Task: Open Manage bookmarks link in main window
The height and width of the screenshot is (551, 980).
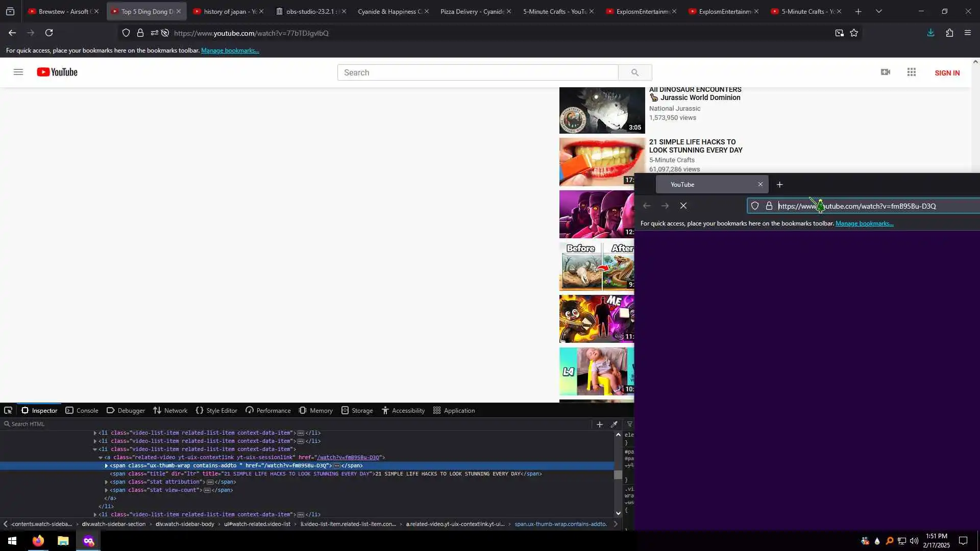Action: click(230, 51)
